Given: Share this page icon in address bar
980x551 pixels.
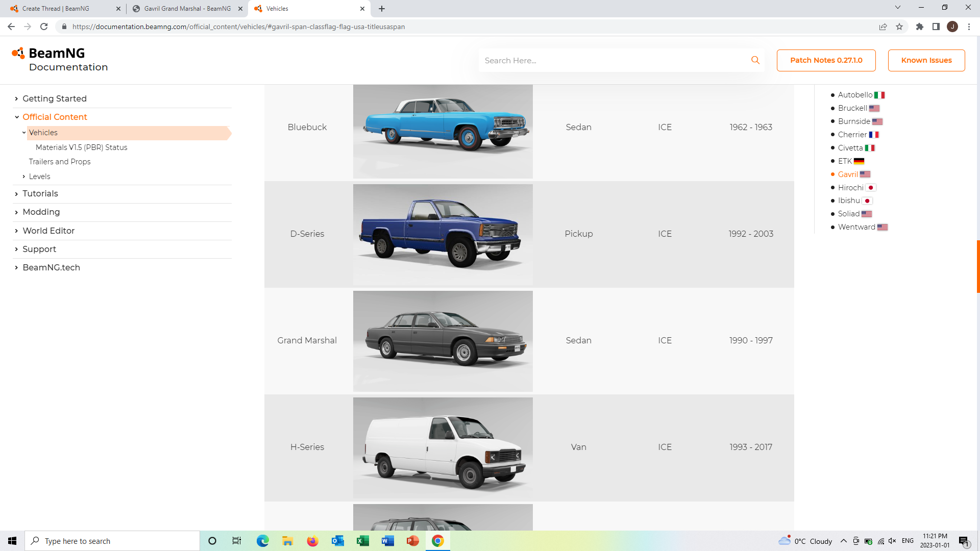Looking at the screenshot, I should tap(883, 27).
